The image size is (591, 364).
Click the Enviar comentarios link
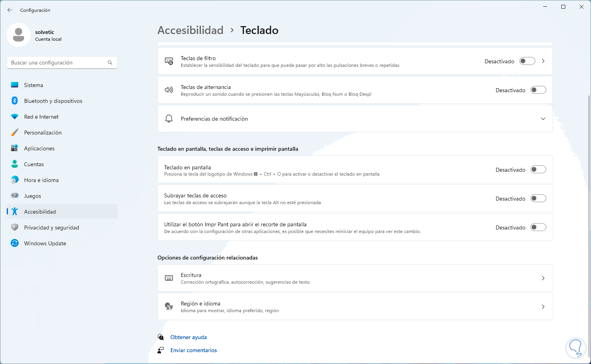[193, 350]
